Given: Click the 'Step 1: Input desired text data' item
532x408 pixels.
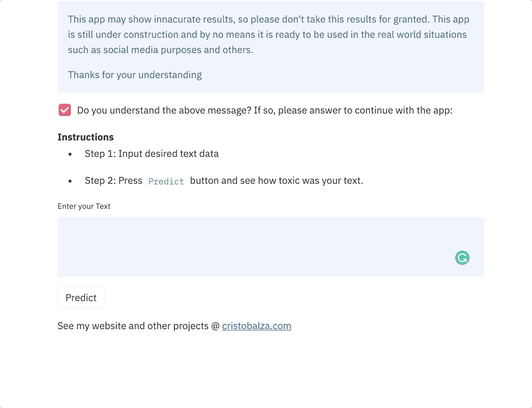Looking at the screenshot, I should 152,154.
